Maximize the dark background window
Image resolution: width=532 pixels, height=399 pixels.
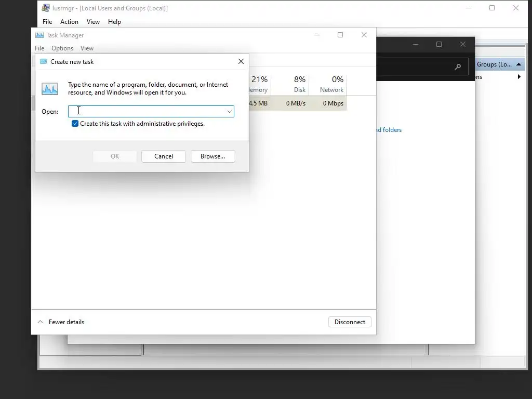coord(439,44)
